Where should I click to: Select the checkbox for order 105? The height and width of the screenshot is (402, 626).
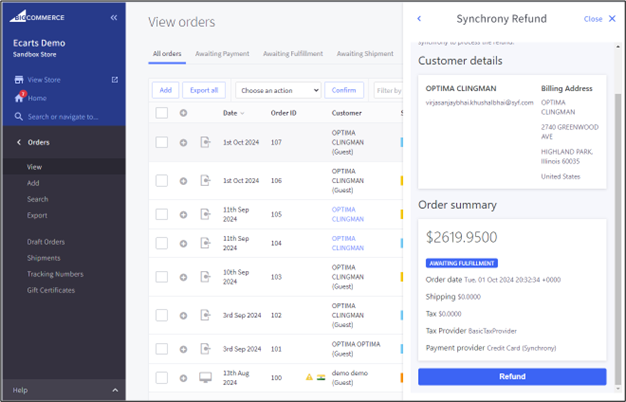162,214
